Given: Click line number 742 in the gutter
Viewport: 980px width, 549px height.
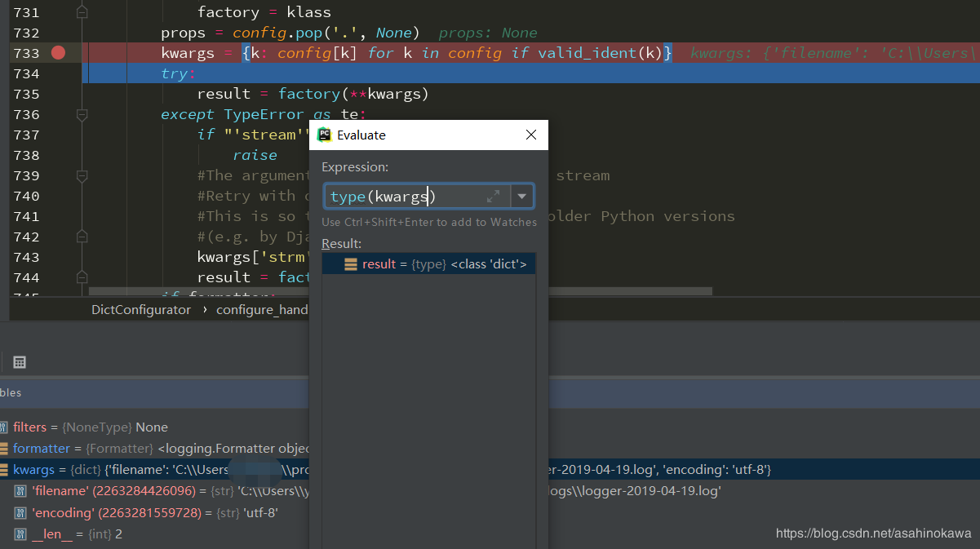Looking at the screenshot, I should [26, 237].
